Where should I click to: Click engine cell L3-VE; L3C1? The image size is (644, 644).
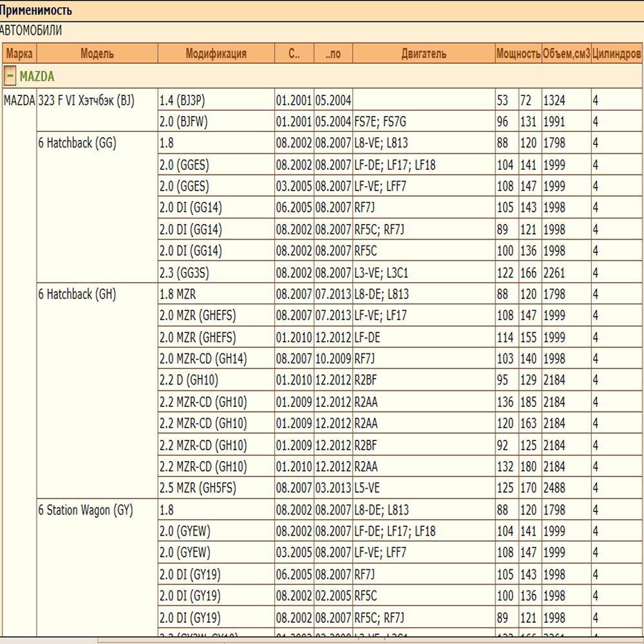[x=424, y=272]
